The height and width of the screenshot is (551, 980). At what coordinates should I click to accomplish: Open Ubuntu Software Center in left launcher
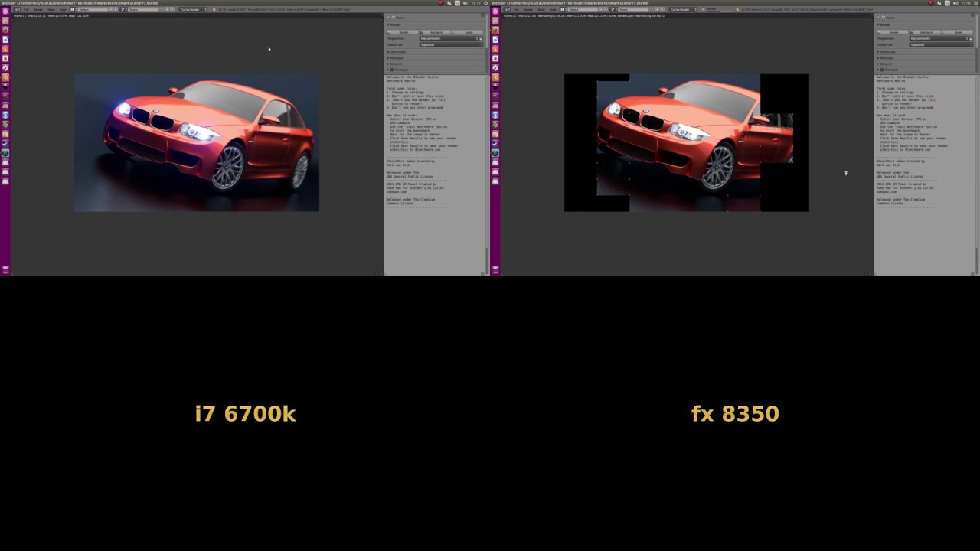click(x=5, y=49)
